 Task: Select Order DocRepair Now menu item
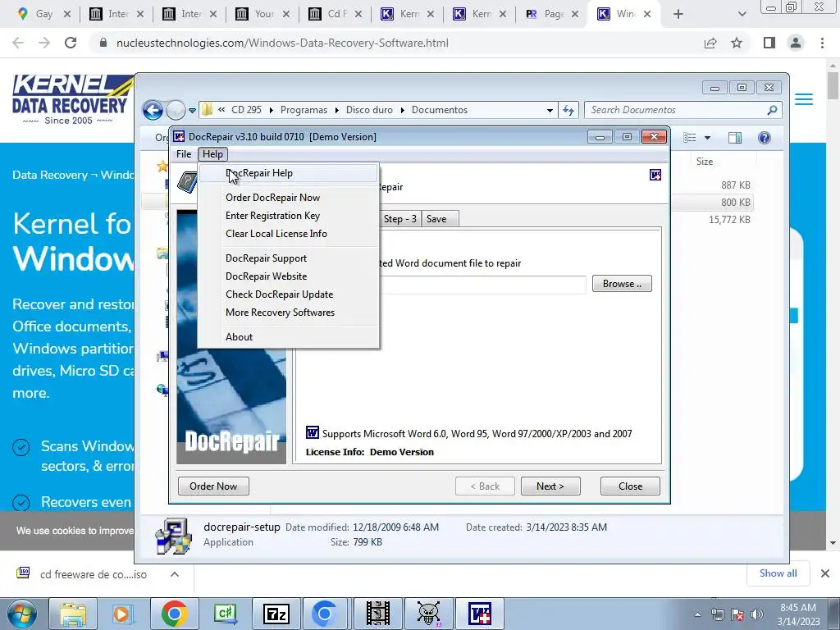click(289, 198)
